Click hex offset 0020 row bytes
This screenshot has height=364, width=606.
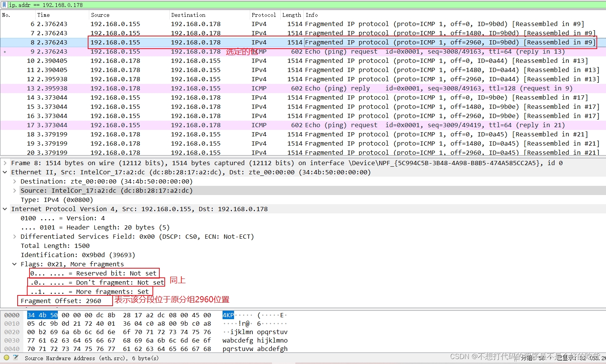(119, 332)
